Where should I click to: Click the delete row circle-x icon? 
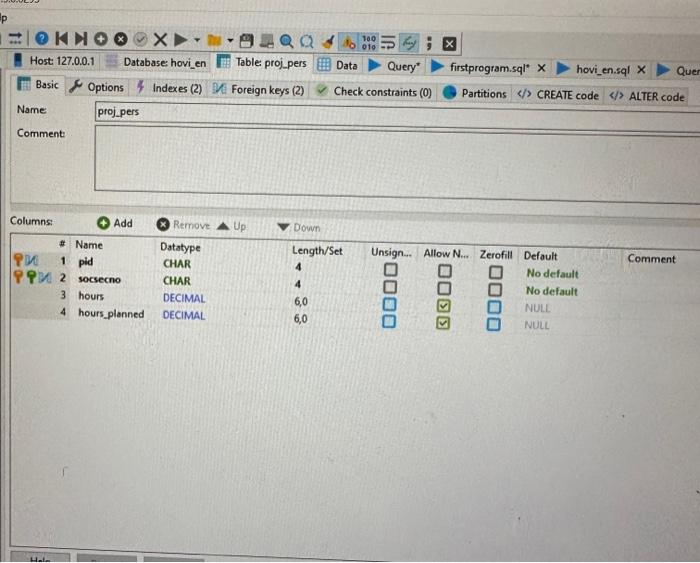[121, 39]
